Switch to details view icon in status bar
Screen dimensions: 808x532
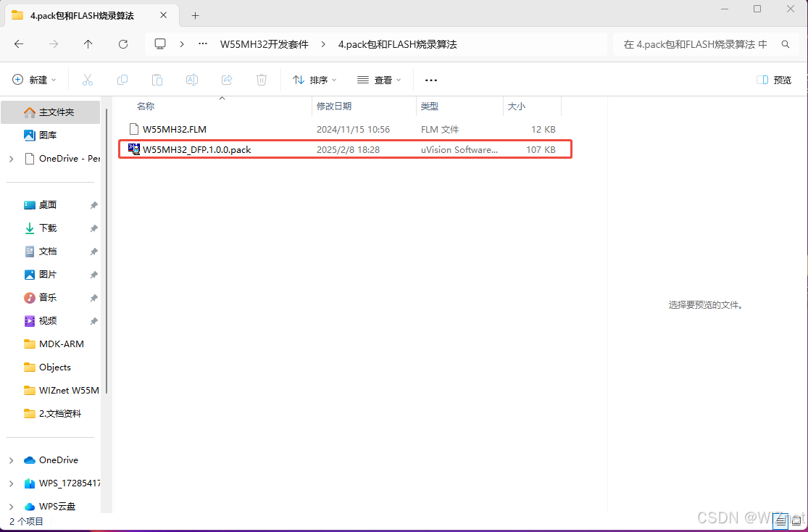point(781,522)
